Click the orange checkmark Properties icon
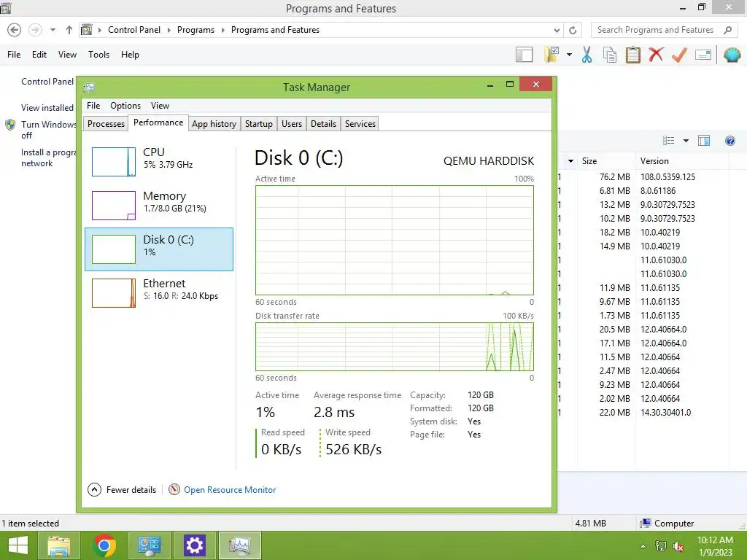The image size is (747, 560). coord(679,55)
